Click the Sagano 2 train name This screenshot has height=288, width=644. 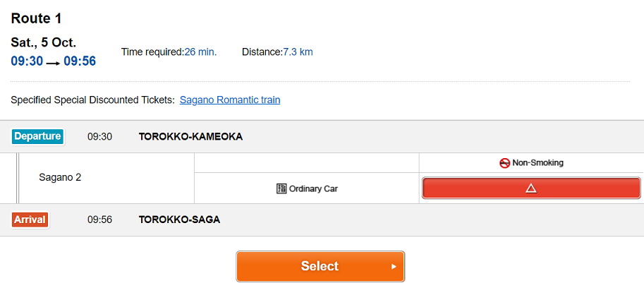click(60, 177)
